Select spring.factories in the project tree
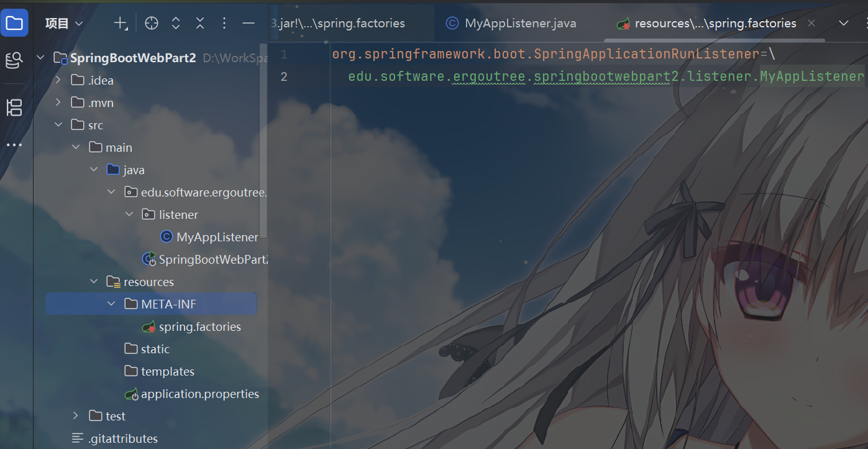This screenshot has height=449, width=868. click(200, 326)
